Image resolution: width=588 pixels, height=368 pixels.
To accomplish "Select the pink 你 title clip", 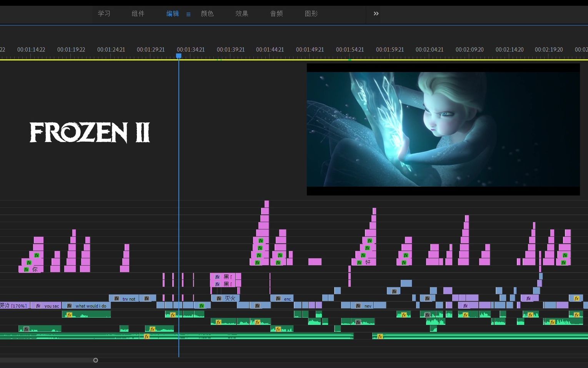I will click(x=31, y=269).
